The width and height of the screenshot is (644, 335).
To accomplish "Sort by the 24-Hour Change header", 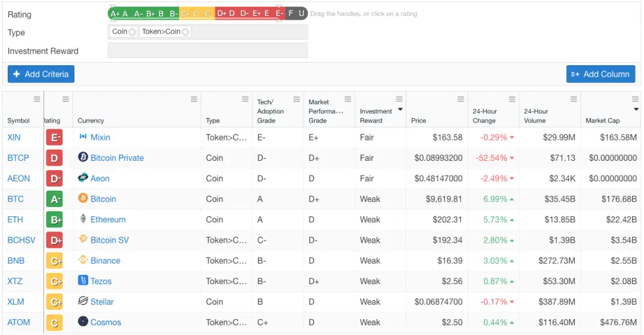I will pyautogui.click(x=485, y=116).
